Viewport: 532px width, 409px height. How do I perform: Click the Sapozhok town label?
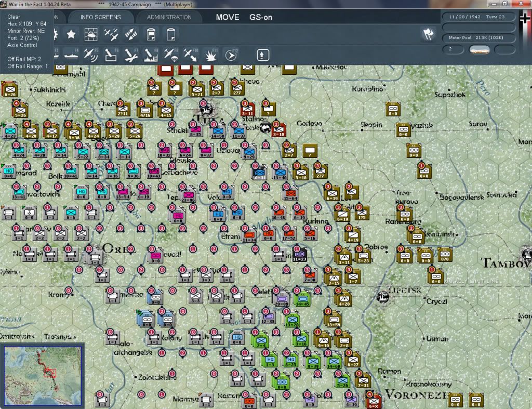(x=450, y=95)
